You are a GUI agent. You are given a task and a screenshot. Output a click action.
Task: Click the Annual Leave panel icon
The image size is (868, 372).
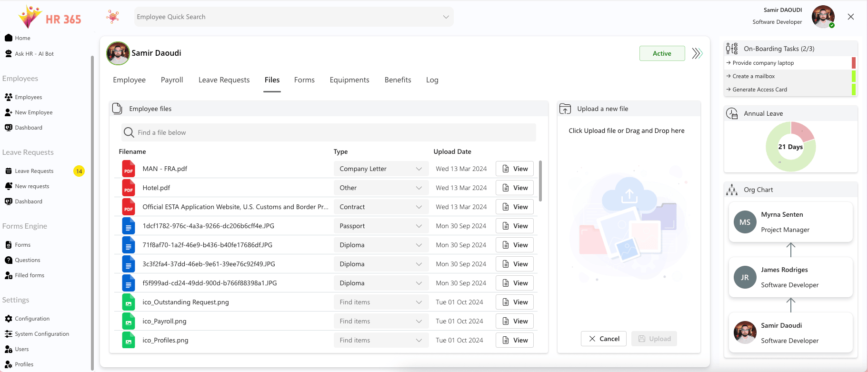pyautogui.click(x=732, y=113)
